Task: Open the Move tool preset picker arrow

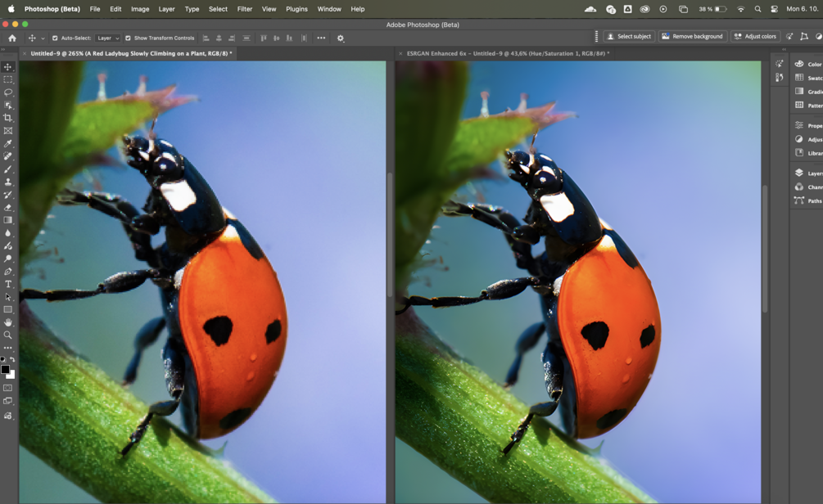Action: point(43,38)
